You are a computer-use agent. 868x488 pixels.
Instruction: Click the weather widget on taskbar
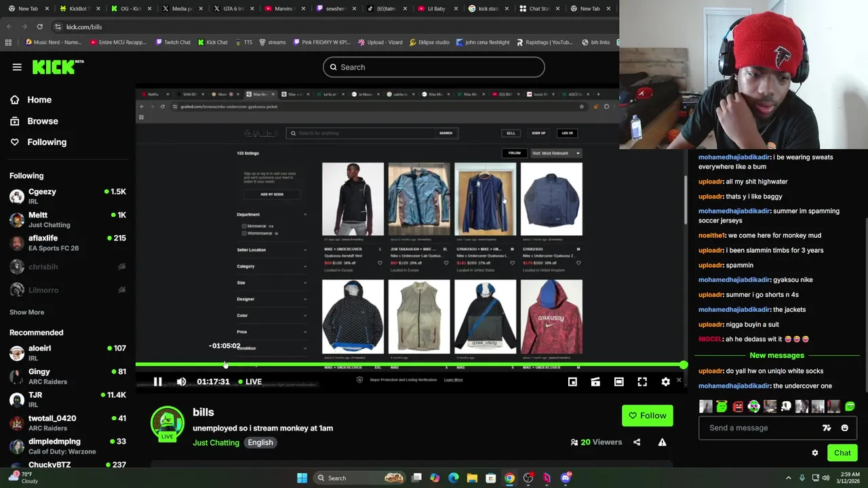22,478
